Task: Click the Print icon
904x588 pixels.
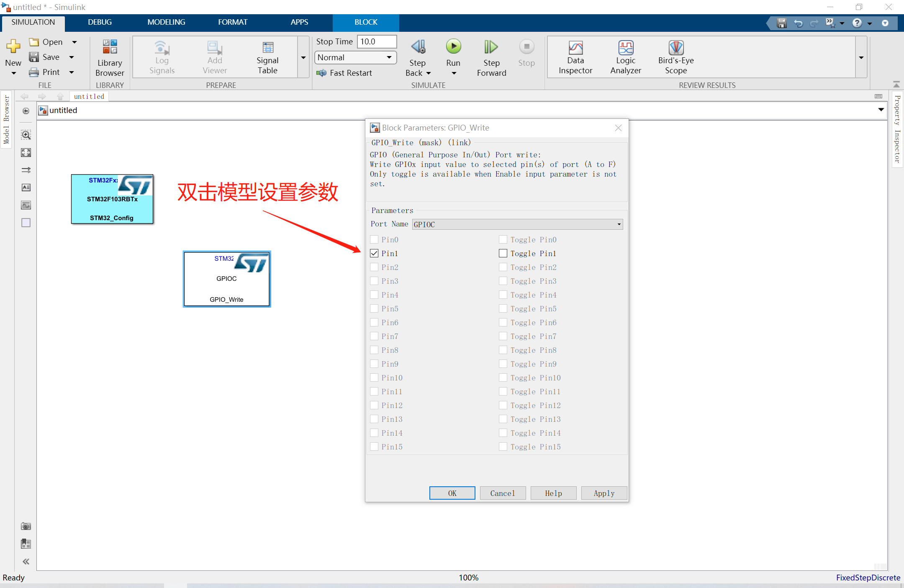Action: click(x=34, y=72)
